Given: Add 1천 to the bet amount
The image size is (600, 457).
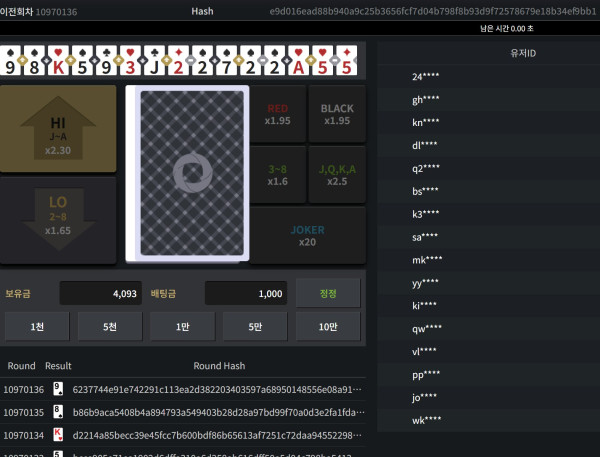Looking at the screenshot, I should pos(36,327).
